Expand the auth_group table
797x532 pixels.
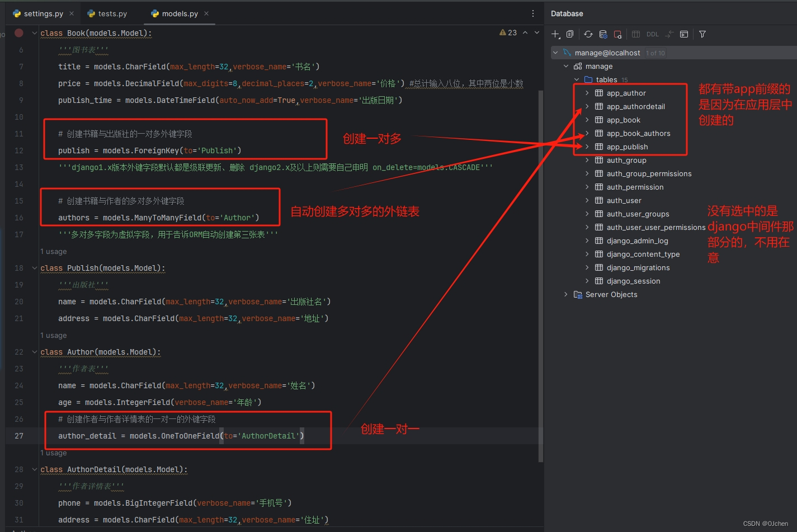click(587, 160)
